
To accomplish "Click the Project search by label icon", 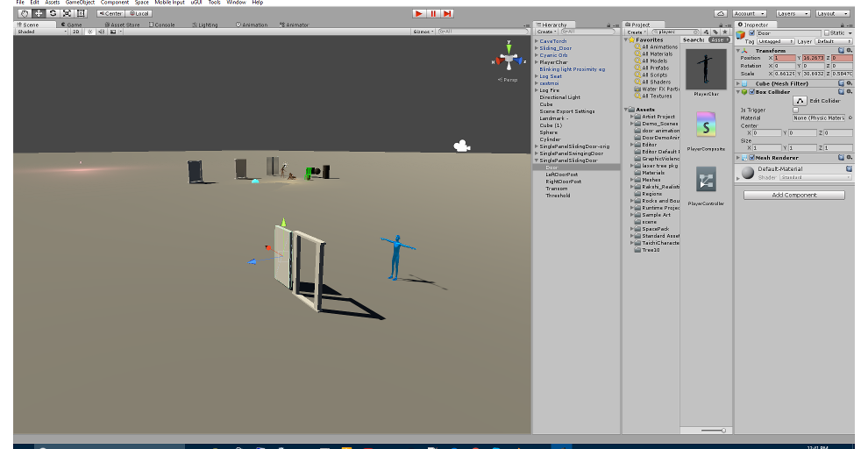I will pyautogui.click(x=715, y=32).
